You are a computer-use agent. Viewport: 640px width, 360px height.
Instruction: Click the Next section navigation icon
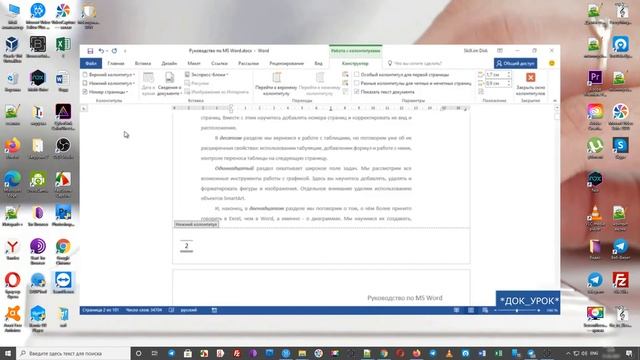[x=345, y=83]
